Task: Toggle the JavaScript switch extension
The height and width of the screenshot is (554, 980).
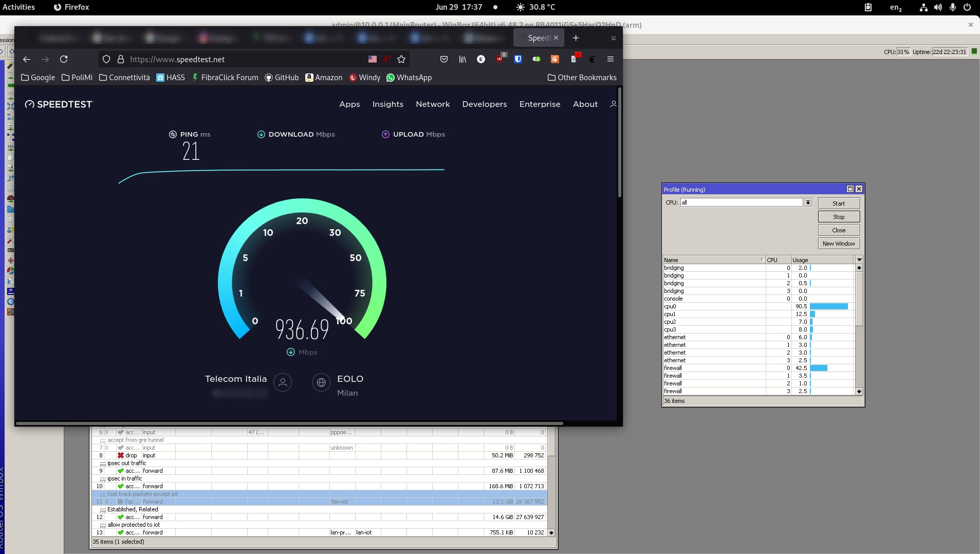Action: (537, 59)
